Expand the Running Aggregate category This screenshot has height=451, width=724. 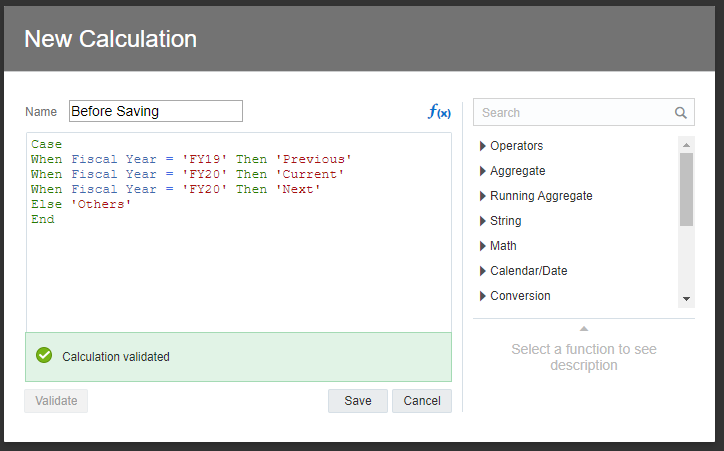click(483, 196)
